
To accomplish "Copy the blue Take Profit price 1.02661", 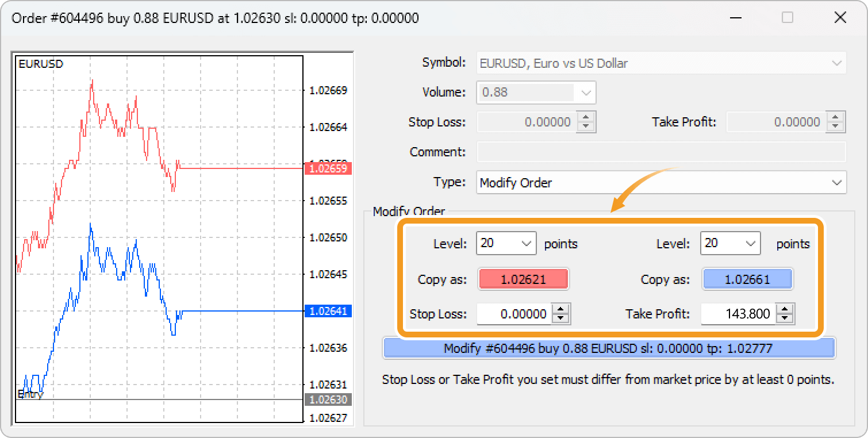I will pos(747,279).
